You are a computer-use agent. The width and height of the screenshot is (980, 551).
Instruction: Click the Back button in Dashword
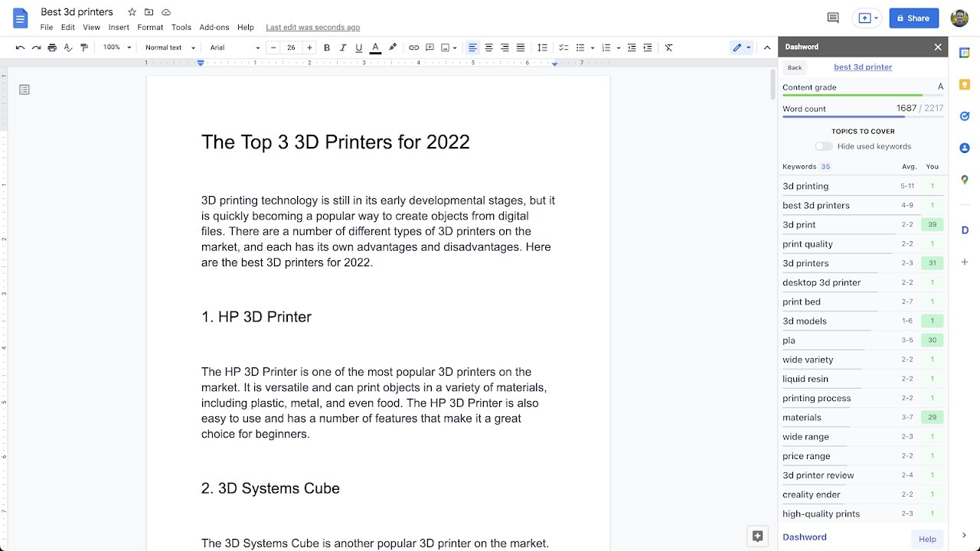tap(795, 67)
